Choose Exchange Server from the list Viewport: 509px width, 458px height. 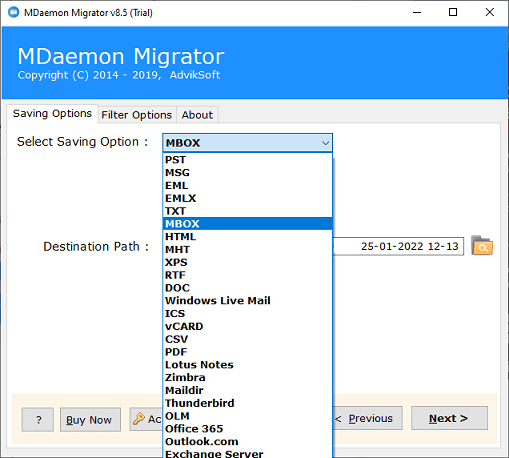pos(247,453)
